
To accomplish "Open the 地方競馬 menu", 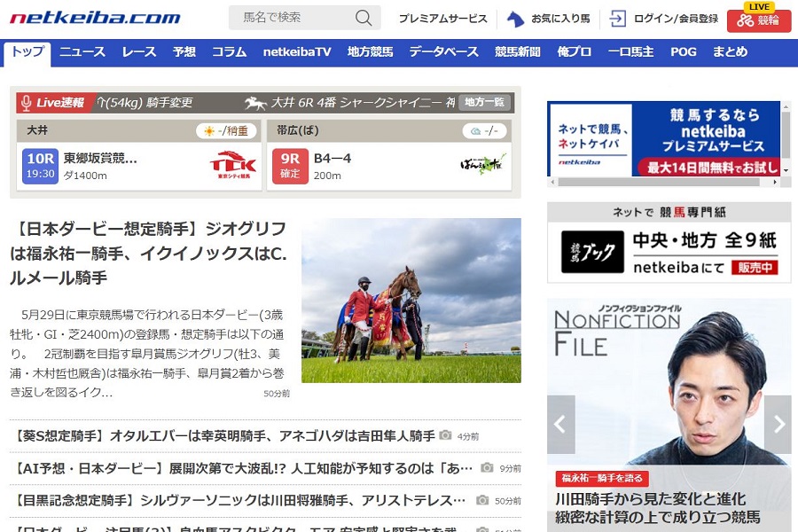I will click(371, 52).
